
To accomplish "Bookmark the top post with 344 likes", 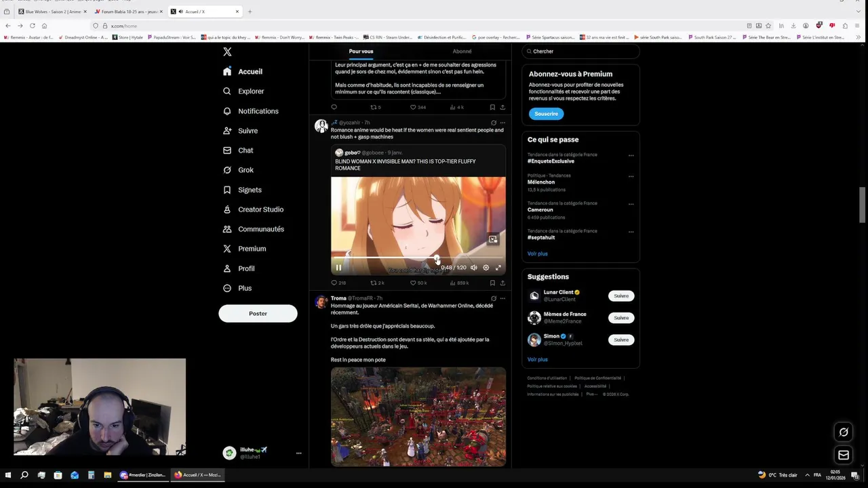I will [492, 107].
